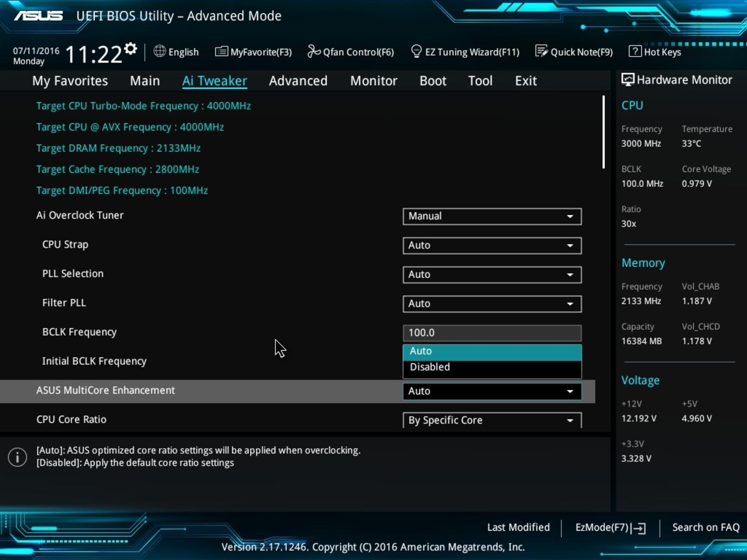
Task: Click Target DRAM Frequency line
Action: point(118,148)
